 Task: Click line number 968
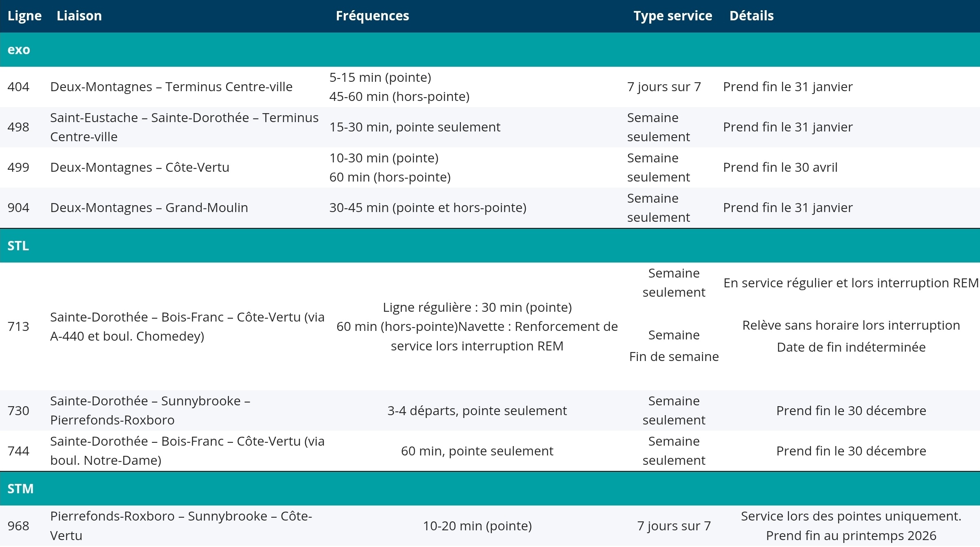(18, 526)
